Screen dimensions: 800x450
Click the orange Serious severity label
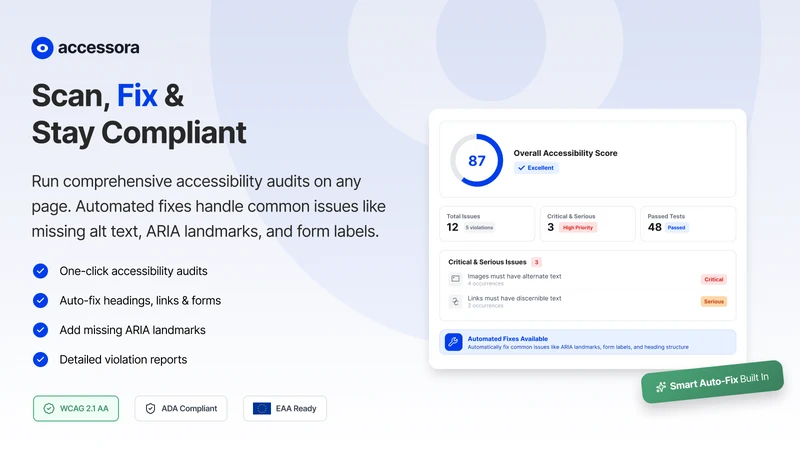coord(714,302)
